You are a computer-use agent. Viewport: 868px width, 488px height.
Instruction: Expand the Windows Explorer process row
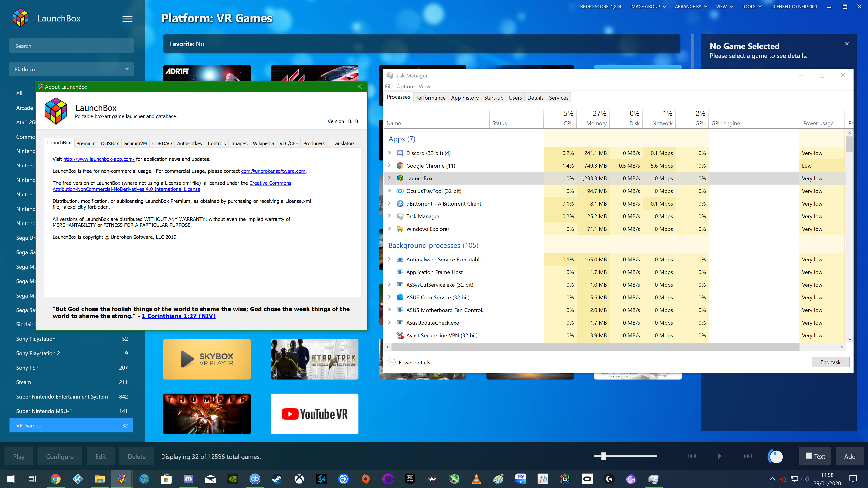tap(389, 229)
